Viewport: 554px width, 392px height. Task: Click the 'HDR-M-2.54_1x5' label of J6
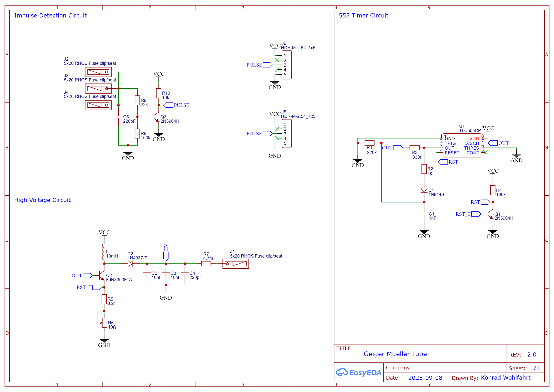pyautogui.click(x=298, y=48)
